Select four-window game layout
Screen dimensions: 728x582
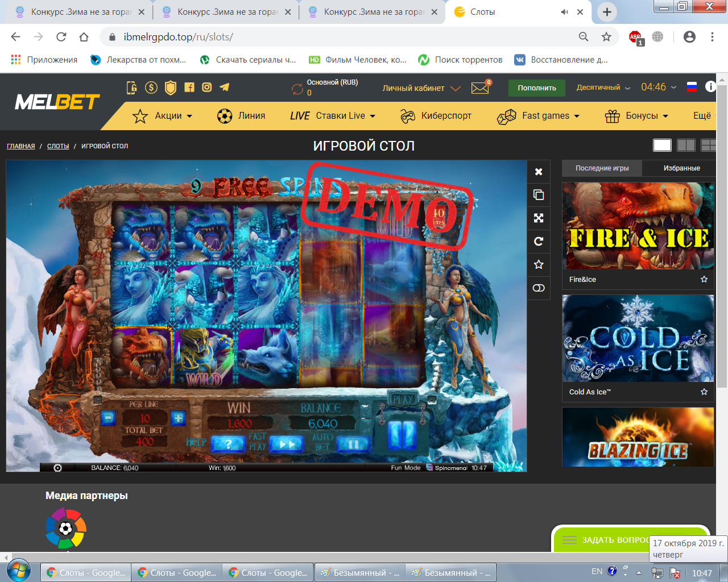tap(709, 145)
